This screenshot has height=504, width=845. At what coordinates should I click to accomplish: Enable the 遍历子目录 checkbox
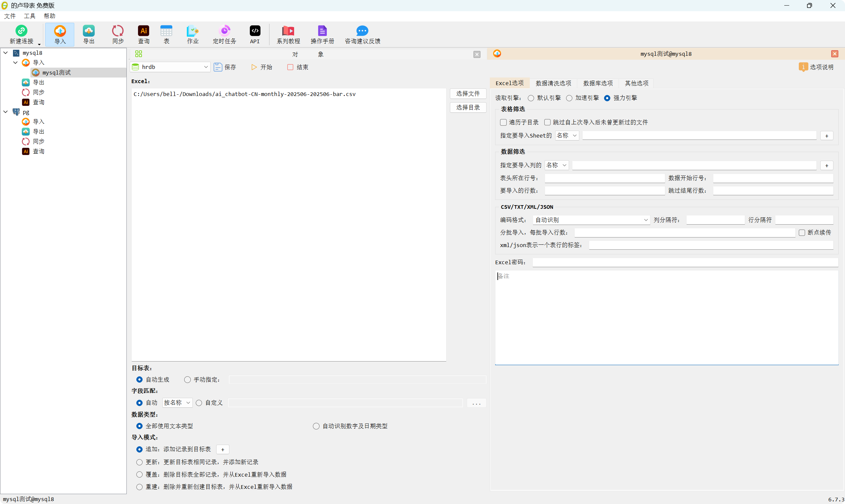click(504, 122)
